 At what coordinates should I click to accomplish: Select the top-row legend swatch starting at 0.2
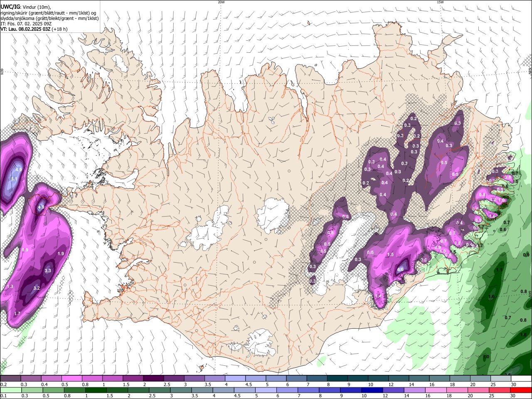click(10, 378)
